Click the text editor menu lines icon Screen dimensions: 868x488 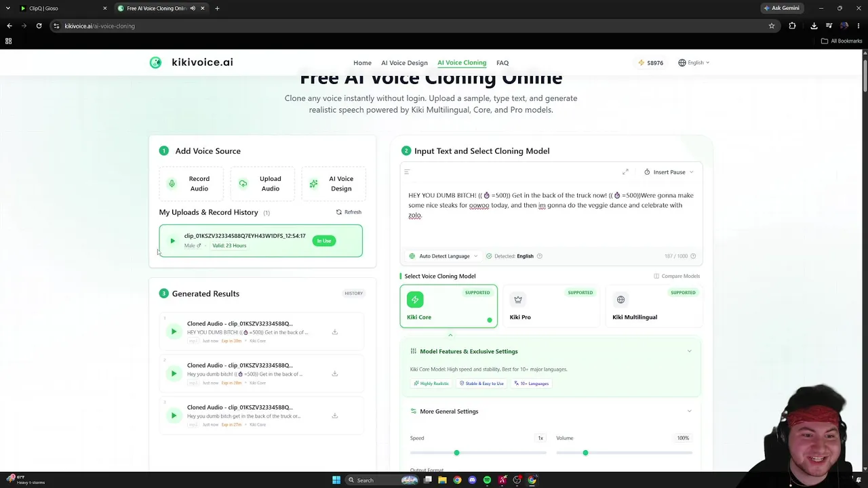pos(407,172)
